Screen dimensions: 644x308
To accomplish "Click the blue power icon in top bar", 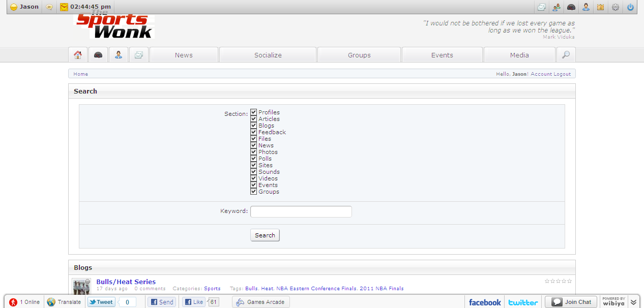I will click(x=630, y=7).
